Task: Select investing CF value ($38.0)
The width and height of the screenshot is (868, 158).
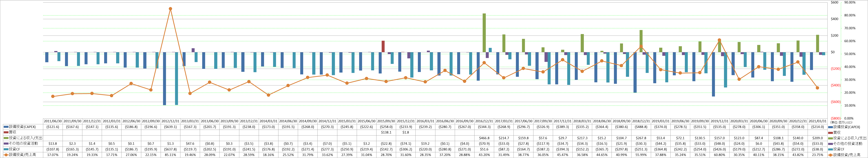Action: click(x=817, y=149)
